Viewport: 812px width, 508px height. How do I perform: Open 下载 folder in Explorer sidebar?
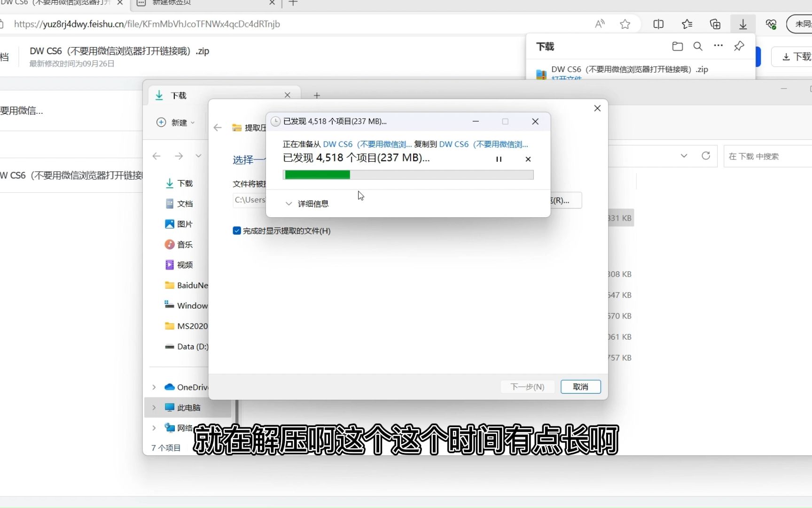180,183
